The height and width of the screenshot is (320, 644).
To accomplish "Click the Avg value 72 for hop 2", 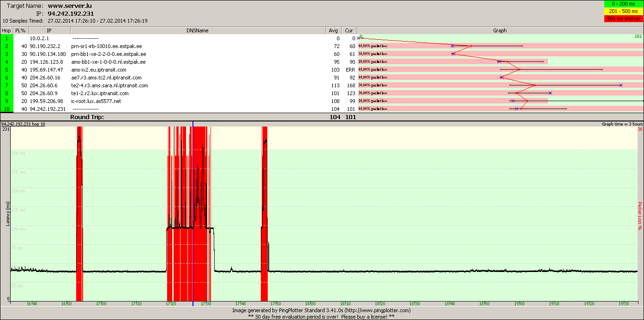I will (x=337, y=46).
